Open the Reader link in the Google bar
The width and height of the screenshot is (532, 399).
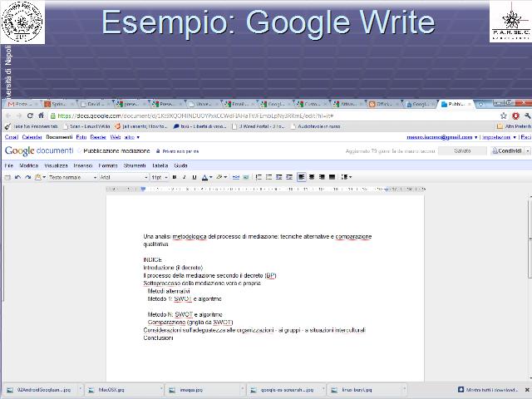click(98, 137)
